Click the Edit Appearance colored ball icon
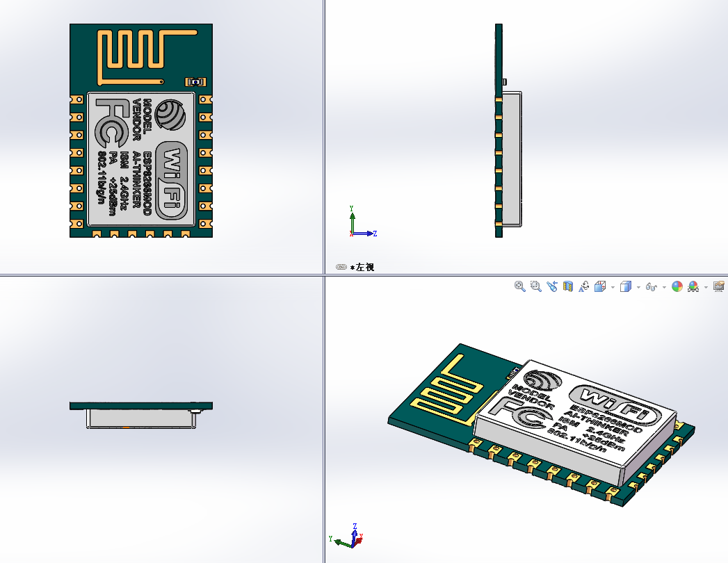728x563 pixels. pos(677,286)
